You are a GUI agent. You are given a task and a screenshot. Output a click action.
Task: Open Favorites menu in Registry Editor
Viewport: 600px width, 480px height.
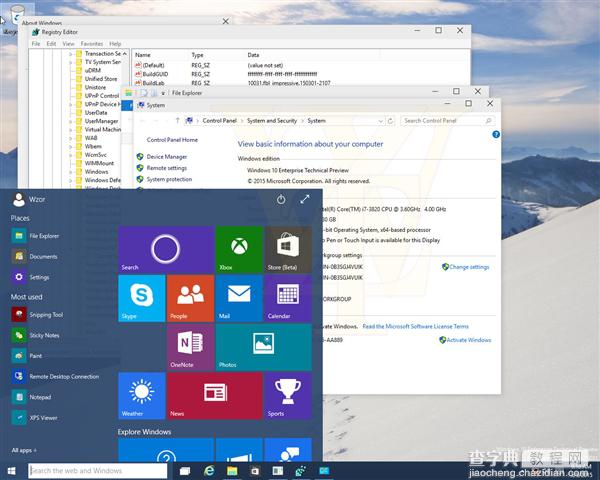click(x=92, y=44)
